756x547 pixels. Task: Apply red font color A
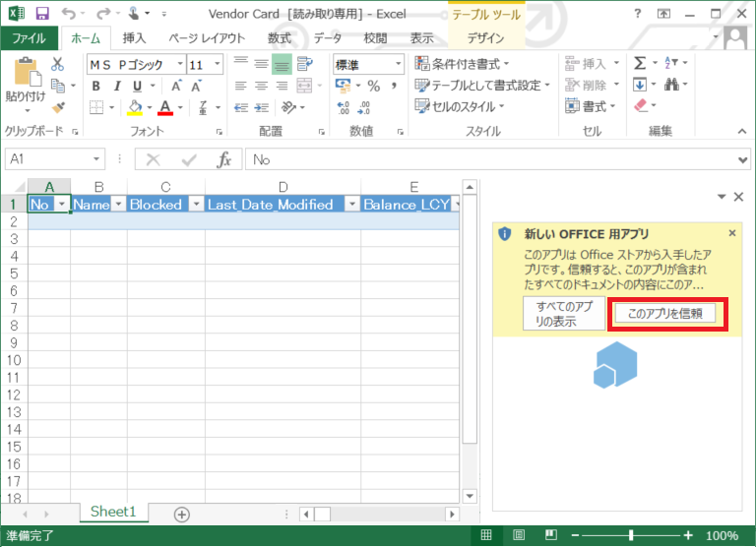165,107
